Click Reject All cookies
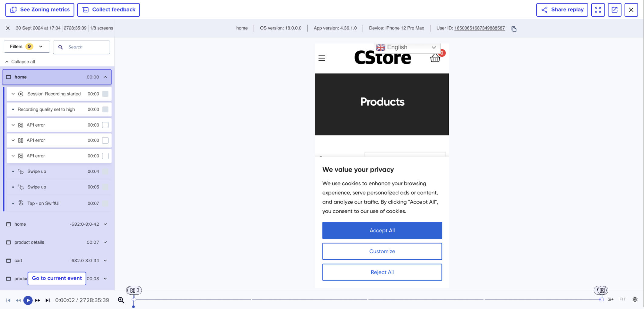644x309 pixels. [382, 272]
